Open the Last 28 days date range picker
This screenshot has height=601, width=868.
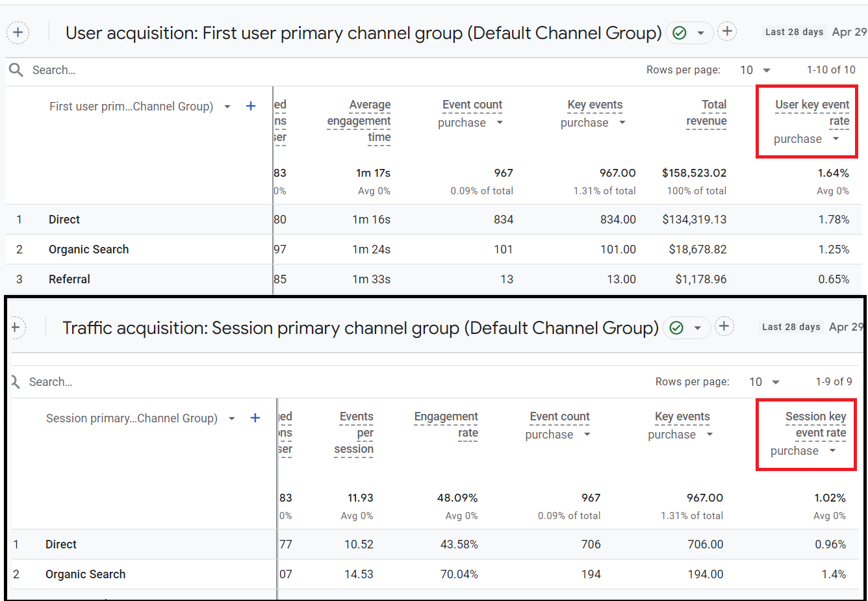tap(794, 32)
